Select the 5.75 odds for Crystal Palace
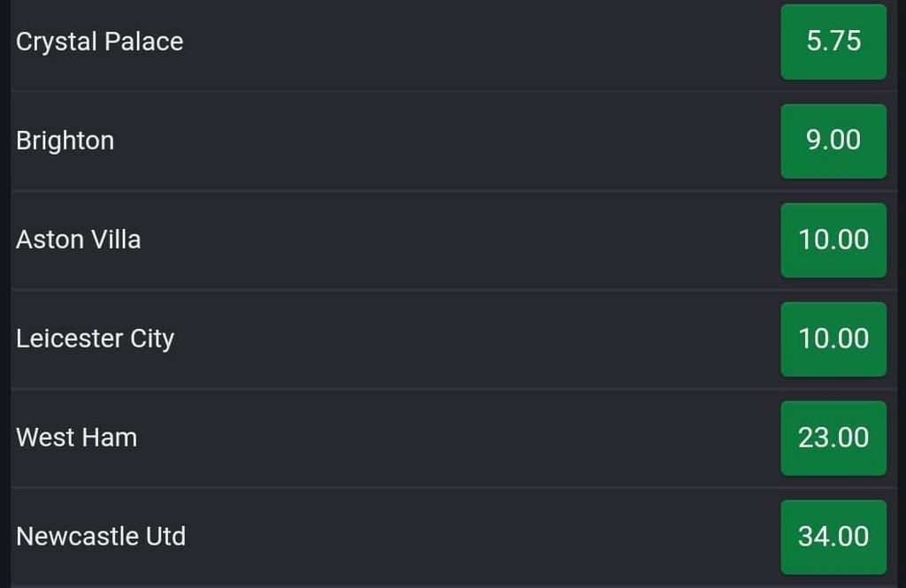This screenshot has width=906, height=588. pyautogui.click(x=833, y=42)
